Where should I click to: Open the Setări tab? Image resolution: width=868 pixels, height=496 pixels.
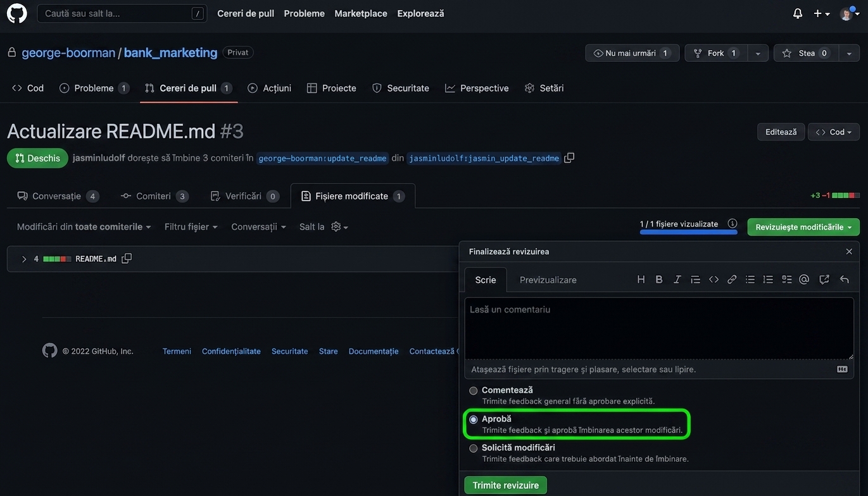coord(544,88)
